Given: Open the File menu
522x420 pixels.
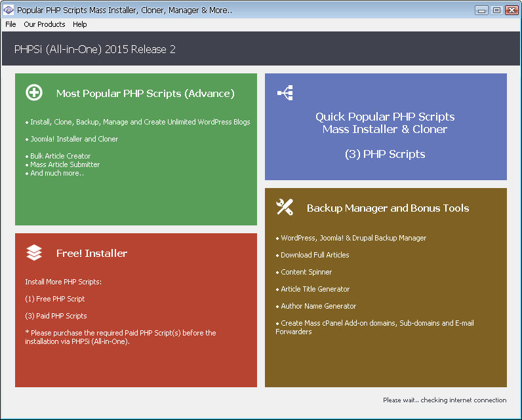Looking at the screenshot, I should tap(10, 24).
